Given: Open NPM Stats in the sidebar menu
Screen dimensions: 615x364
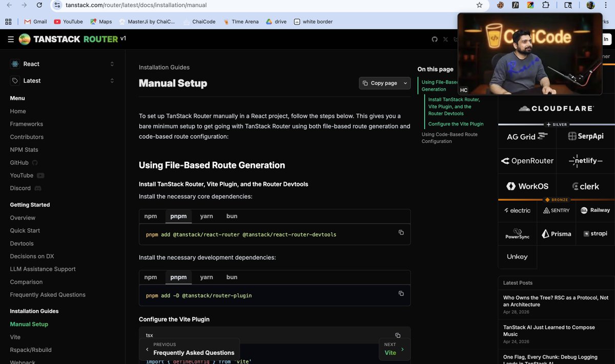Looking at the screenshot, I should click(x=24, y=149).
